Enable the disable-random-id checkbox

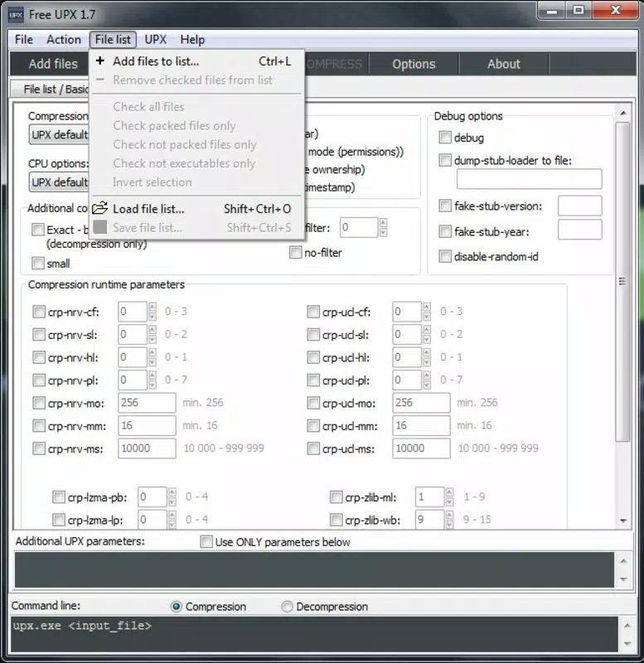point(444,256)
